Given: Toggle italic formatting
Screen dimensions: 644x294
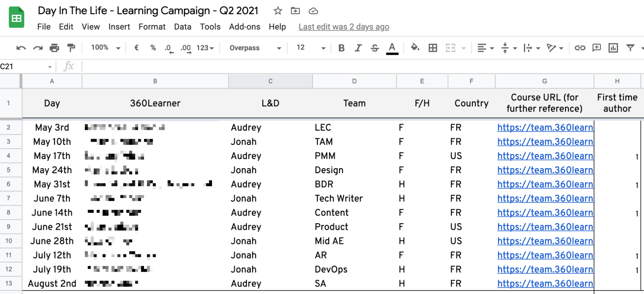Looking at the screenshot, I should [x=358, y=48].
